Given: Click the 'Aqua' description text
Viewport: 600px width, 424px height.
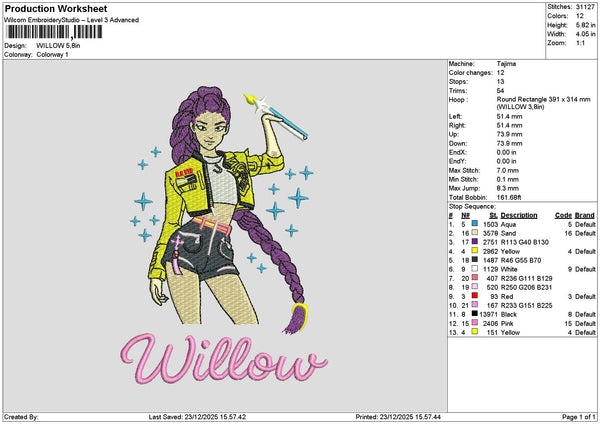Looking at the screenshot, I should pos(508,224).
